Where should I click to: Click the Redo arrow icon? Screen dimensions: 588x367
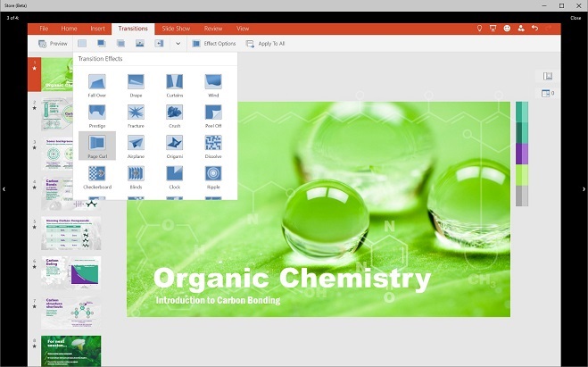pos(549,29)
